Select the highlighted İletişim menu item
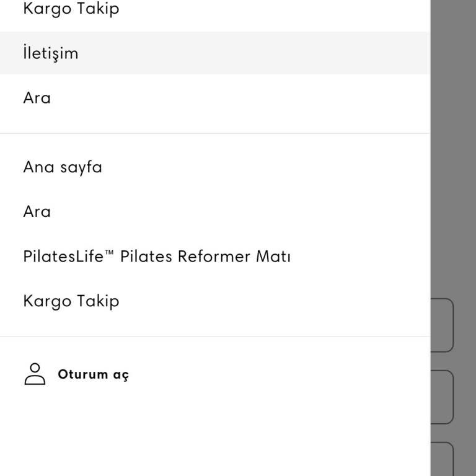The height and width of the screenshot is (476, 476). coord(51,53)
